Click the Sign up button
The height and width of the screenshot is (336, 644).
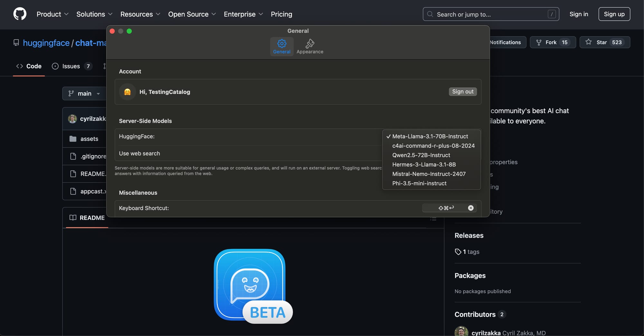point(614,14)
